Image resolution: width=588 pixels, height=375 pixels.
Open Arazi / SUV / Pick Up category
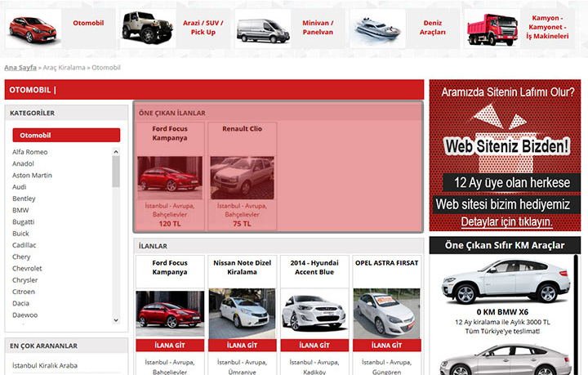coord(203,28)
